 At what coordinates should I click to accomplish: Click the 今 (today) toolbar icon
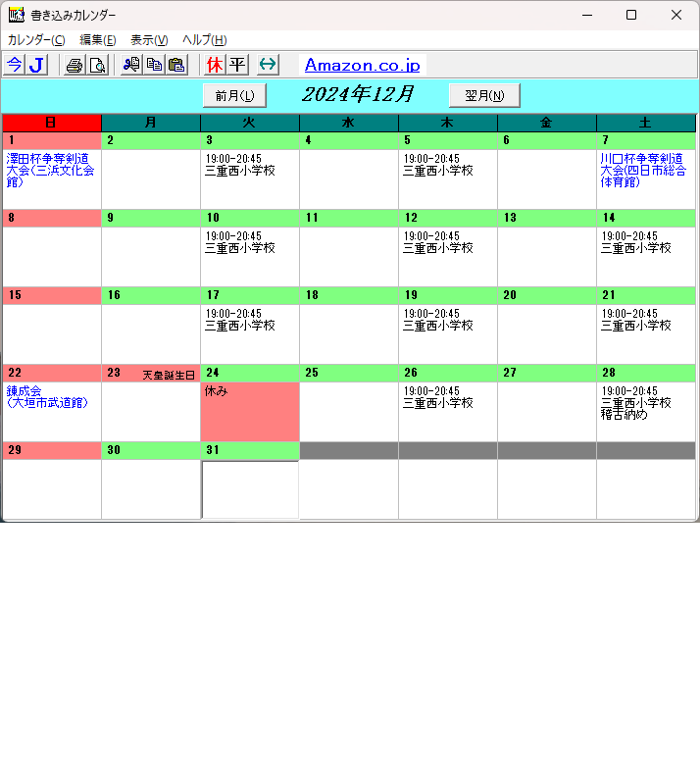(15, 65)
